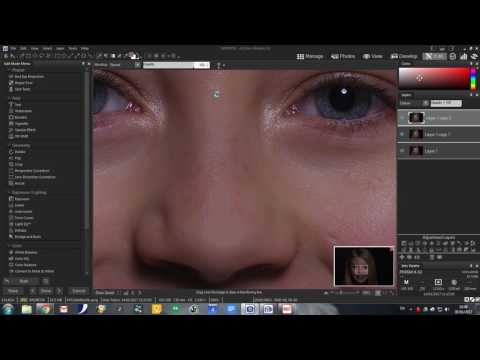Screen dimensions: 480x360
Task: Open Lens Distortion Correction
Action: click(32, 177)
